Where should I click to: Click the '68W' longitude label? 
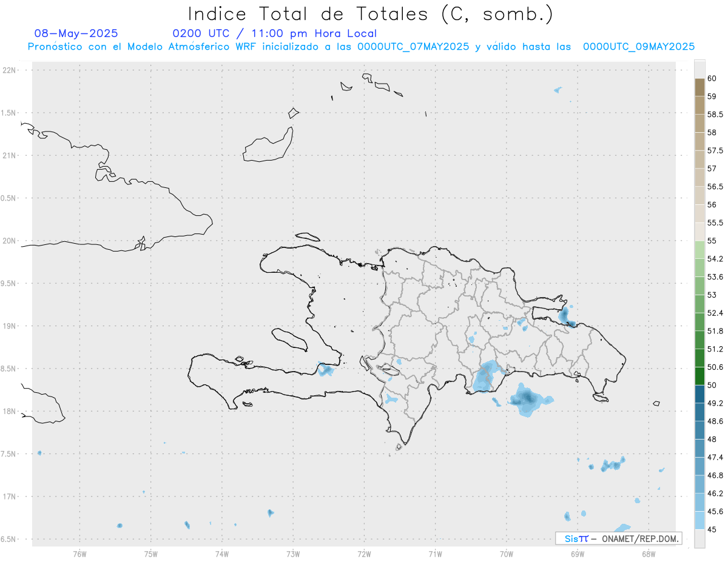coord(649,554)
